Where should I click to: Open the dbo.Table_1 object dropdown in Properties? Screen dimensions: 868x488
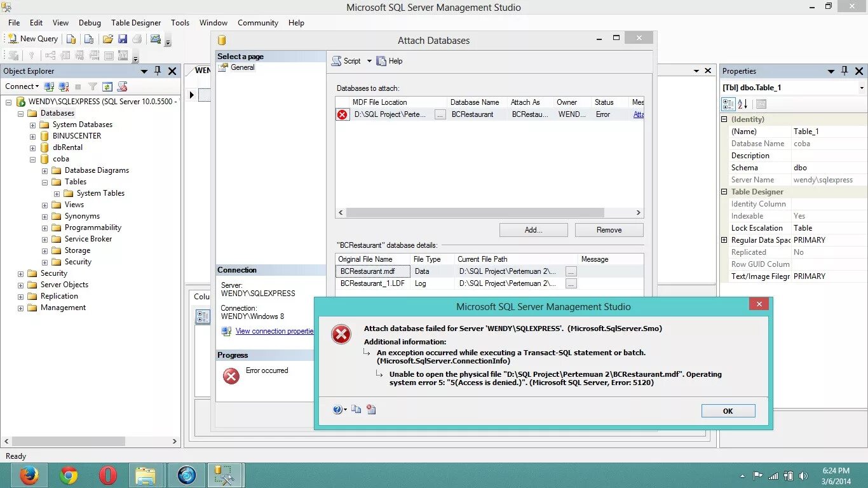click(x=862, y=88)
